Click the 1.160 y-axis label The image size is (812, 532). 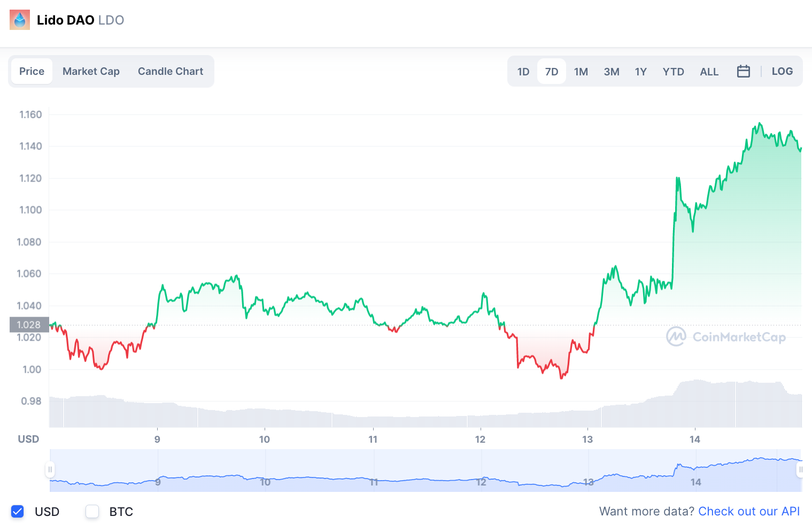[30, 114]
